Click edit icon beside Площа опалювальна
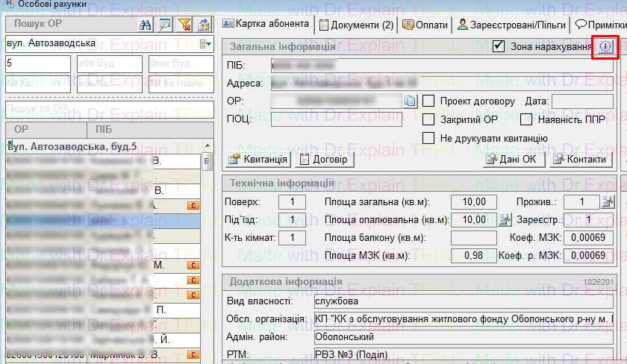Screen dimensions: 627x364 505,219
